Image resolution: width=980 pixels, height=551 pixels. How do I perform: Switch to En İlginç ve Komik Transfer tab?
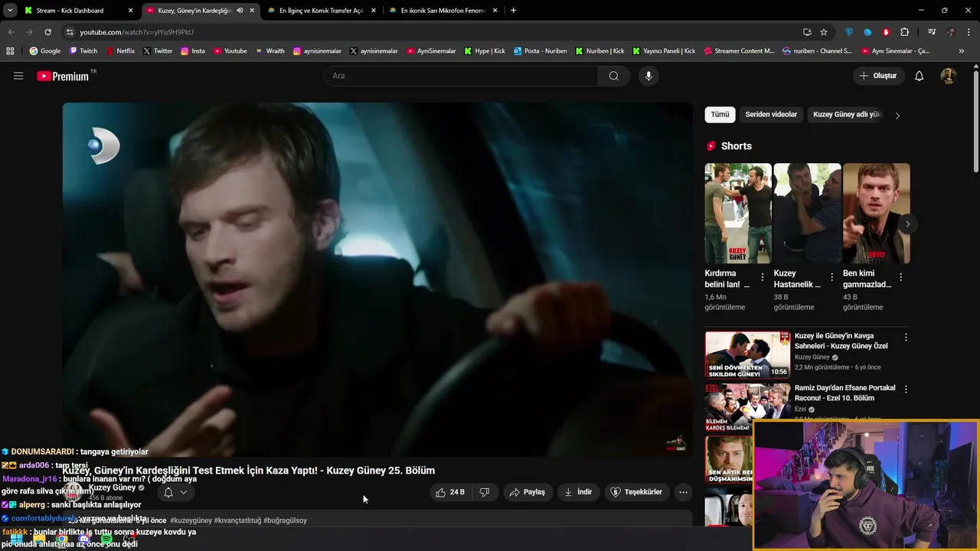coord(322,11)
